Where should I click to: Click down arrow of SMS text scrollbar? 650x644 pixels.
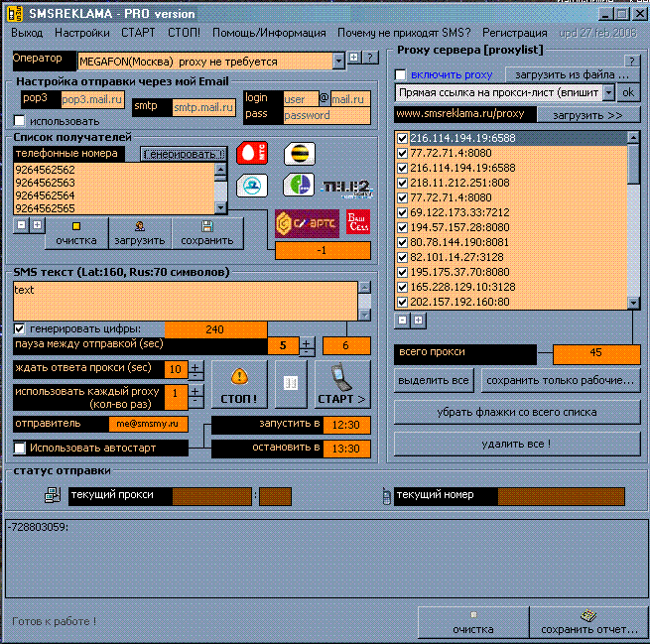[x=364, y=315]
